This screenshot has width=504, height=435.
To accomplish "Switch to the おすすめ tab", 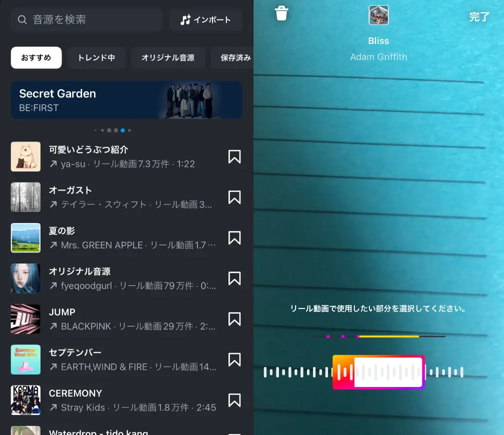I will [x=36, y=57].
